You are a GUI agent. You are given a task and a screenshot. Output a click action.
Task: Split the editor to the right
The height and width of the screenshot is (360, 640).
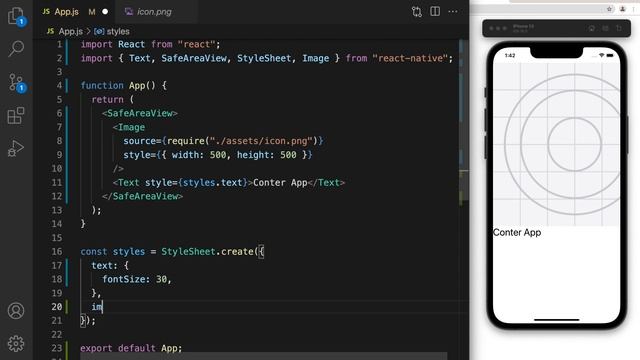tap(435, 11)
